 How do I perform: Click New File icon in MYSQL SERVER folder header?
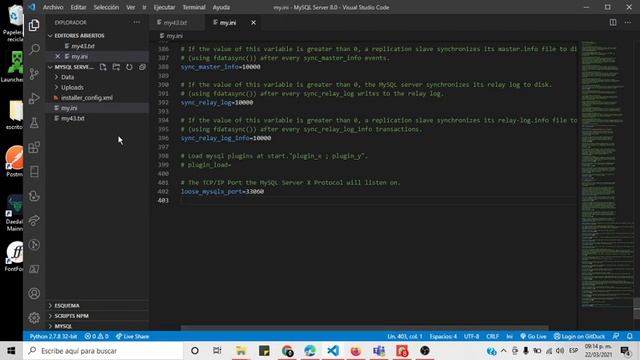click(103, 67)
